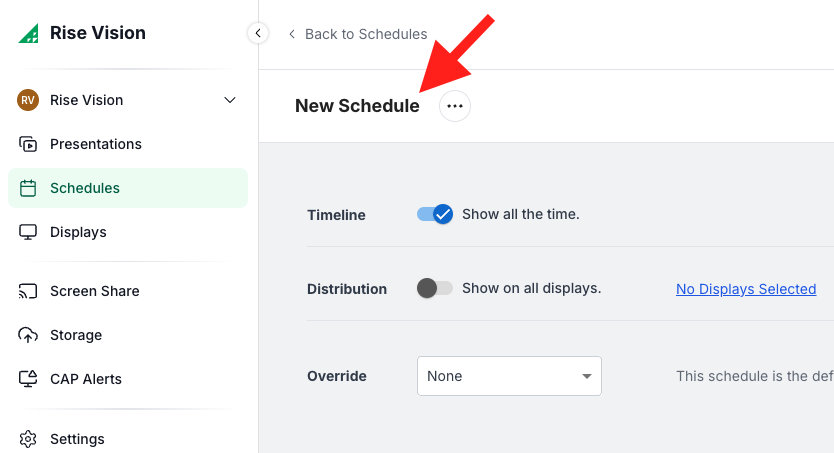This screenshot has height=453, width=834.
Task: Click the No Displays Selected link
Action: click(x=746, y=289)
